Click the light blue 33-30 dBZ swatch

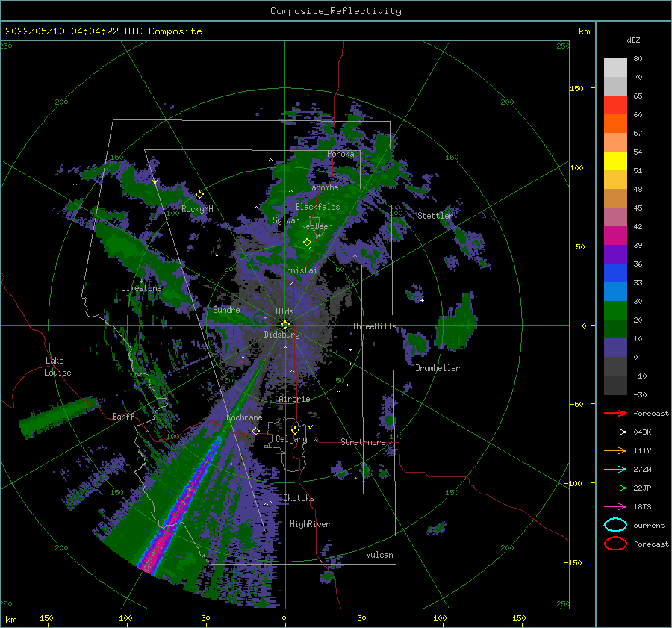tap(615, 292)
